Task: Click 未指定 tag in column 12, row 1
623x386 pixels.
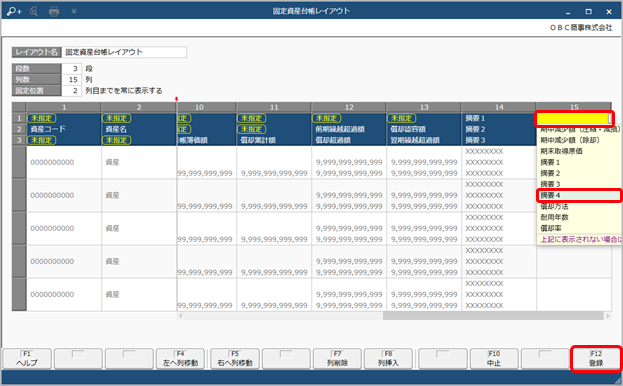Action: (x=327, y=118)
